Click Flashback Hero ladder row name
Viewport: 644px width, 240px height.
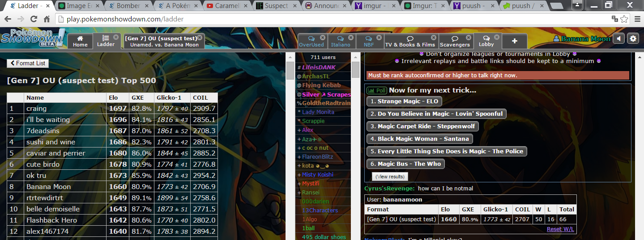51,220
